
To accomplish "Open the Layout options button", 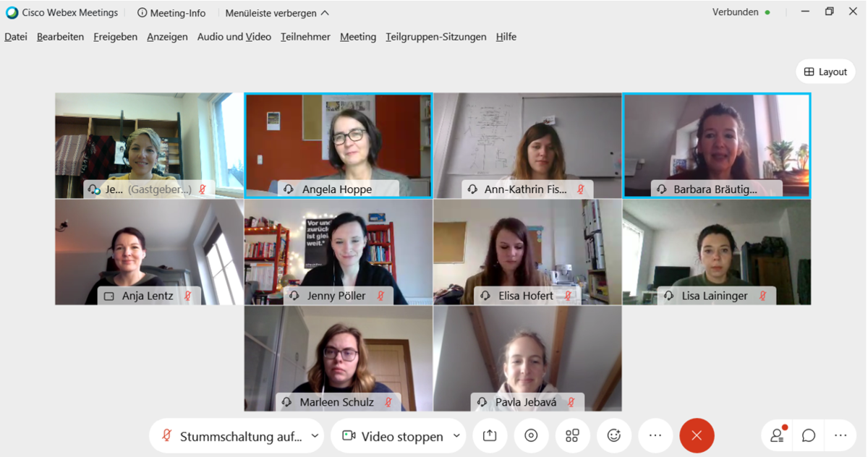I will pos(825,72).
